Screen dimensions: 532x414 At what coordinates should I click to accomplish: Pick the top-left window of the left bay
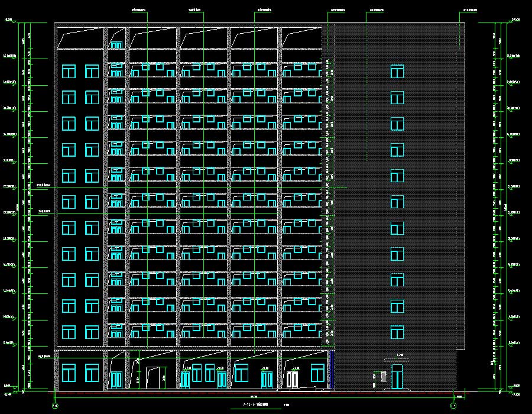[x=69, y=72]
